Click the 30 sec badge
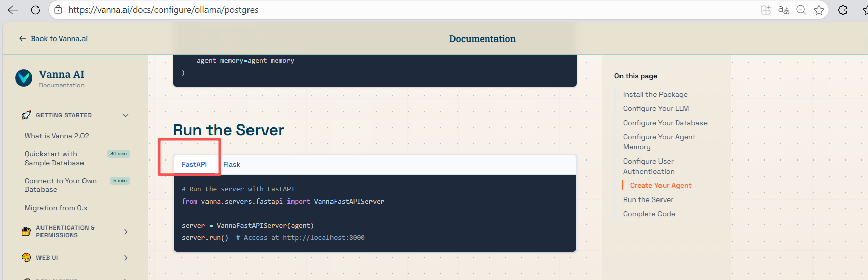868x280 pixels. click(118, 154)
